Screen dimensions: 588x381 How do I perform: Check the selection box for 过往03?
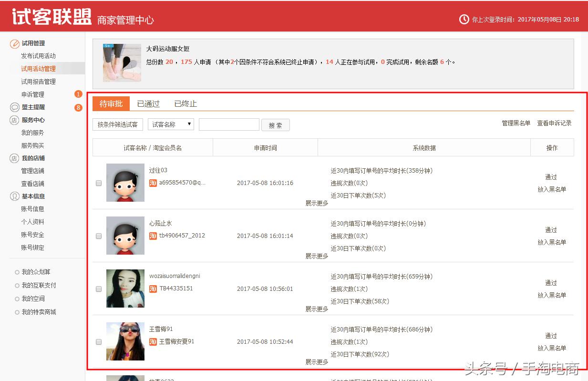click(x=99, y=183)
